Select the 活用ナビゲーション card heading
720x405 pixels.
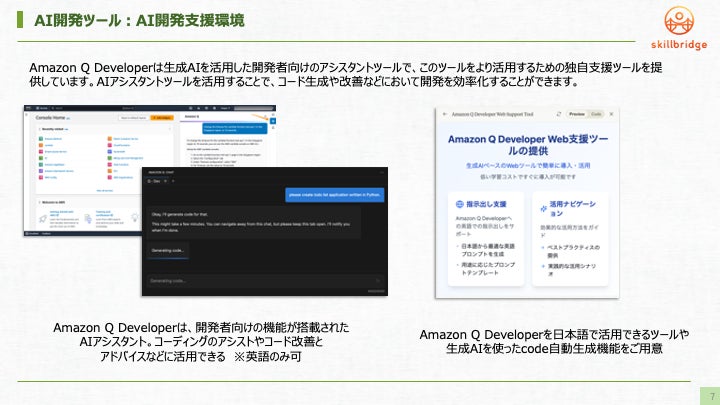(x=573, y=208)
